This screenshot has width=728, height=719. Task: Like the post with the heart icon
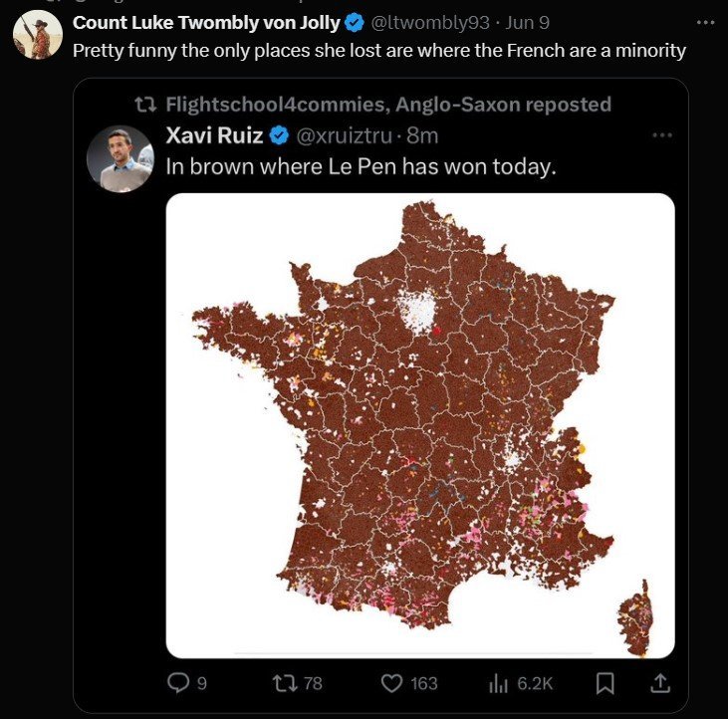coord(391,683)
